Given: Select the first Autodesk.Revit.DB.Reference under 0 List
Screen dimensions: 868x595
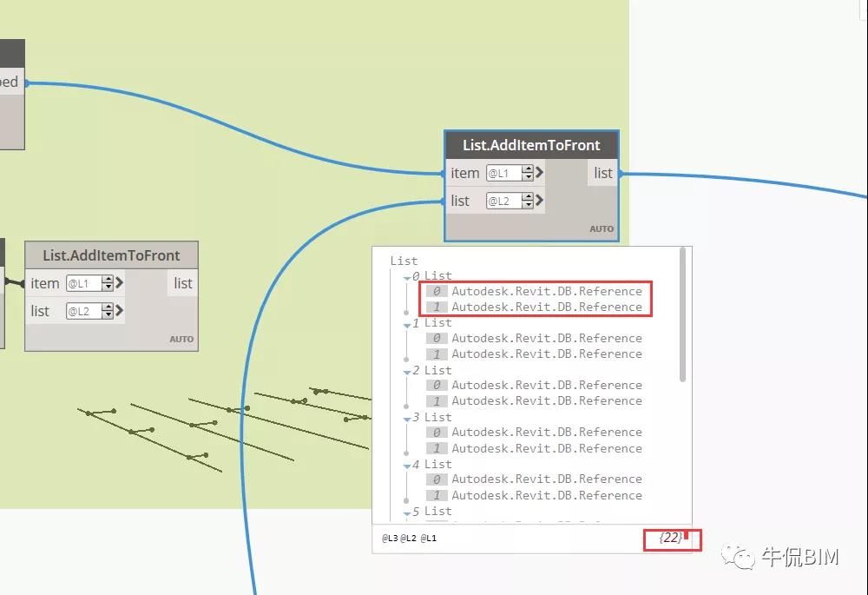Looking at the screenshot, I should pos(546,291).
